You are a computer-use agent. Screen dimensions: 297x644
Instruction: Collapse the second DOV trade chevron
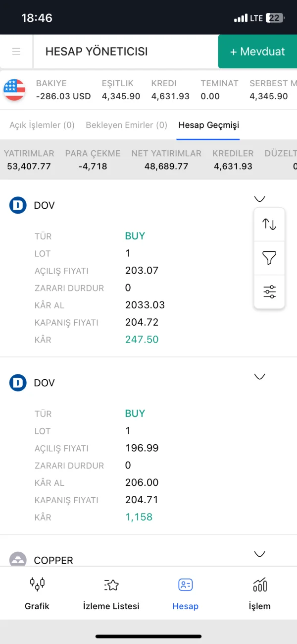(x=259, y=377)
